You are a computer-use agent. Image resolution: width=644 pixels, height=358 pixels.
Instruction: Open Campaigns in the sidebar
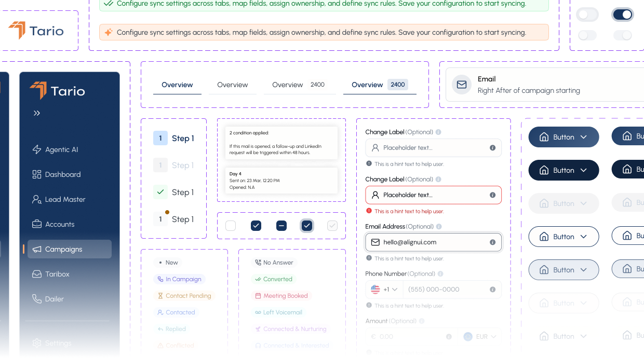pos(70,249)
